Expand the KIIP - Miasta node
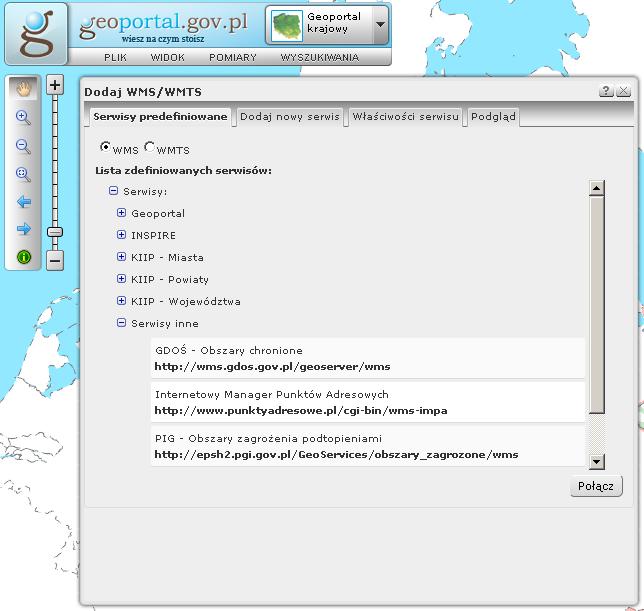Image resolution: width=644 pixels, height=611 pixels. click(x=121, y=257)
